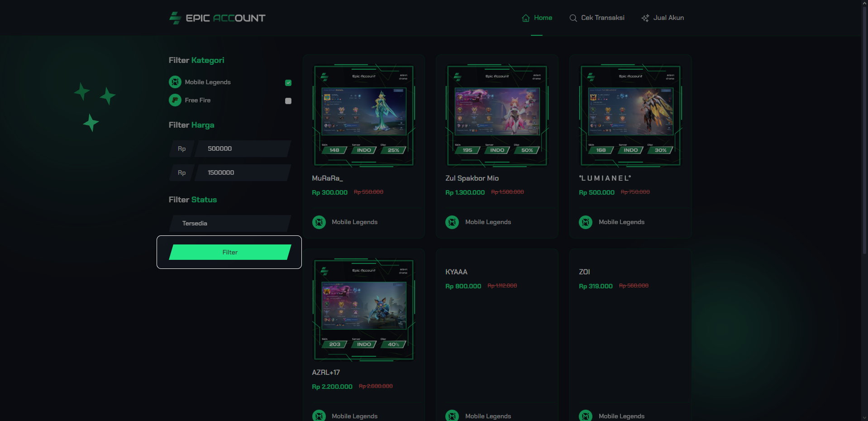This screenshot has width=868, height=421.
Task: Apply filters with the Filter button
Action: [230, 252]
